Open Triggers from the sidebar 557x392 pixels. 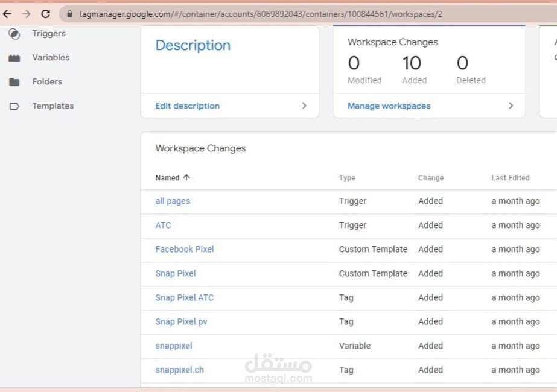pyautogui.click(x=49, y=33)
